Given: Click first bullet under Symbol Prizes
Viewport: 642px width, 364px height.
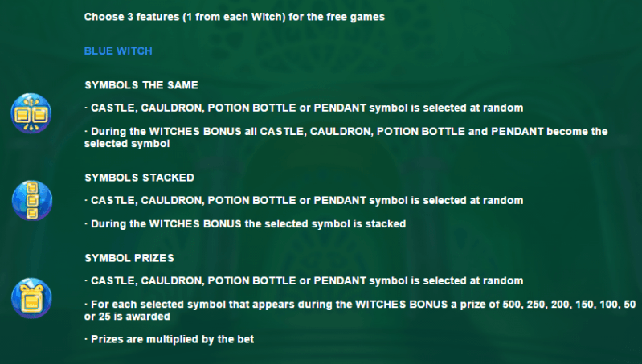Looking at the screenshot, I should tap(304, 281).
